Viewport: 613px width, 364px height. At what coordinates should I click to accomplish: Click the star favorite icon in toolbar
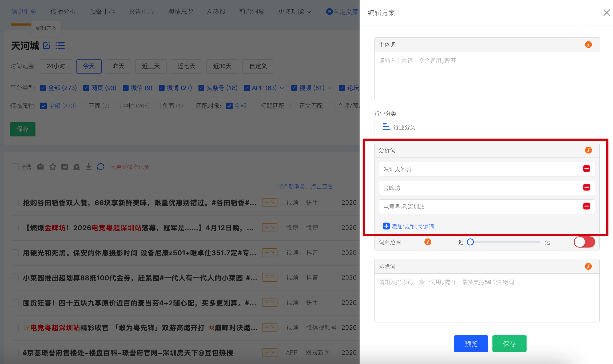coord(53,167)
